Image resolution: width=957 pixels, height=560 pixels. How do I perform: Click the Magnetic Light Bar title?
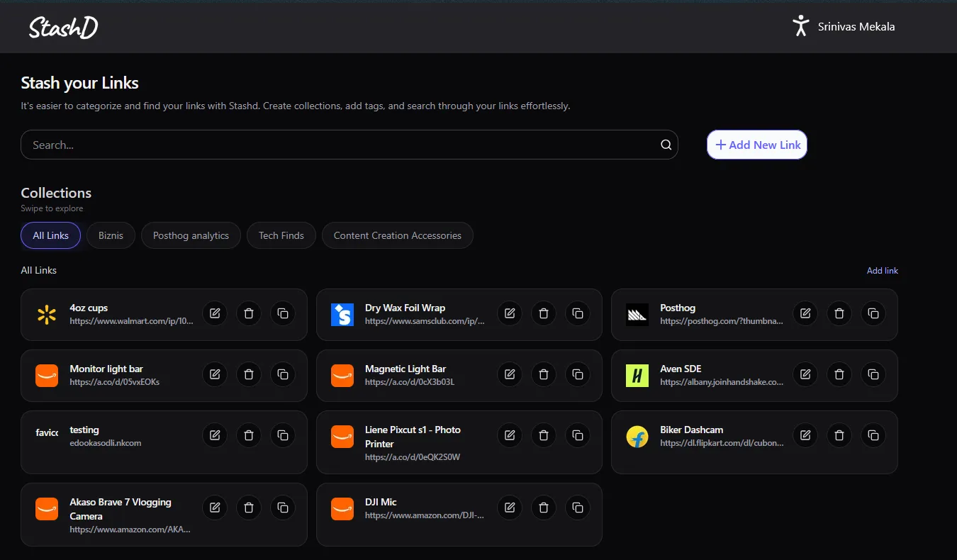pos(405,369)
